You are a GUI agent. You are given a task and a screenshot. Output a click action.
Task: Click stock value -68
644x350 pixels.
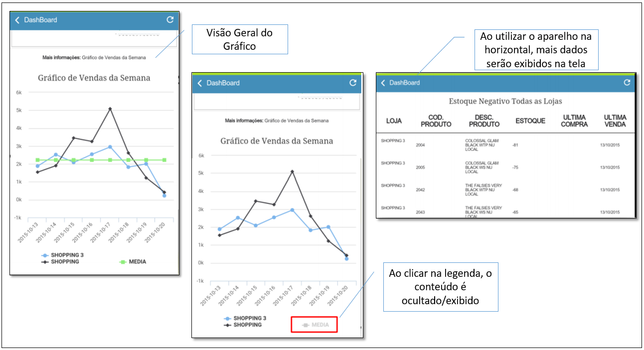click(515, 190)
